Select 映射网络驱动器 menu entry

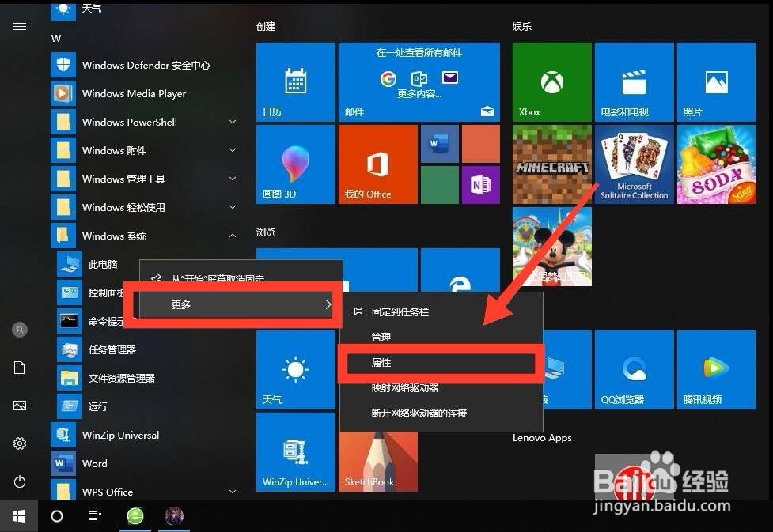441,387
